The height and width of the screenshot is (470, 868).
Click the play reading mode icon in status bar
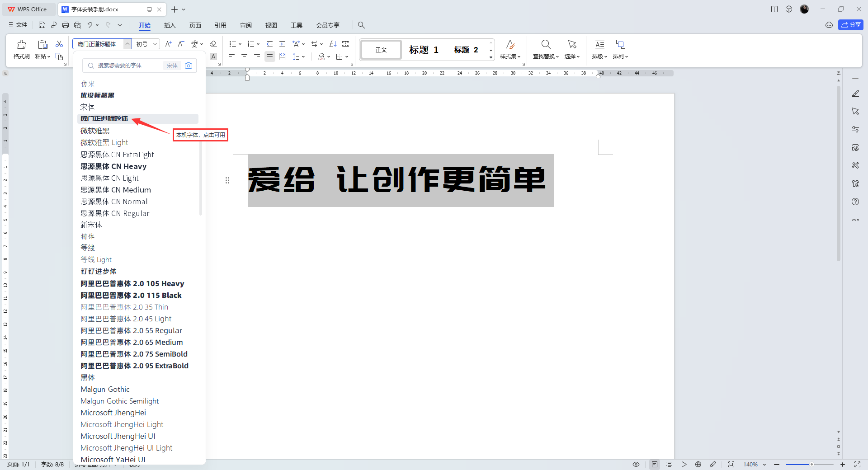[x=684, y=465]
